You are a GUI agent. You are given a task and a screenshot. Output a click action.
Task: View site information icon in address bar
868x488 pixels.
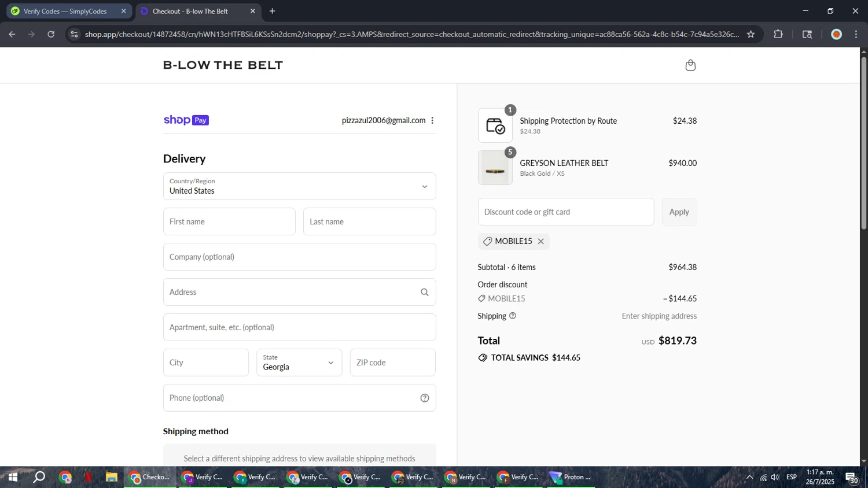click(73, 34)
